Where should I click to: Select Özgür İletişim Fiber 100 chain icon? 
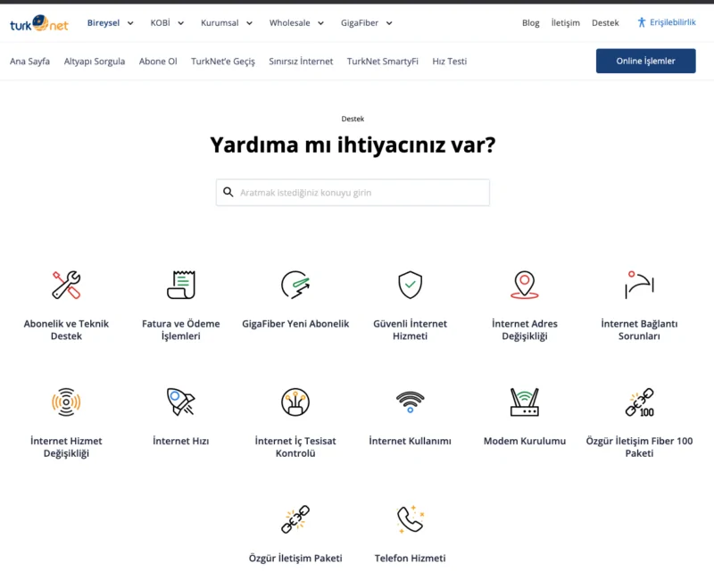(x=639, y=402)
